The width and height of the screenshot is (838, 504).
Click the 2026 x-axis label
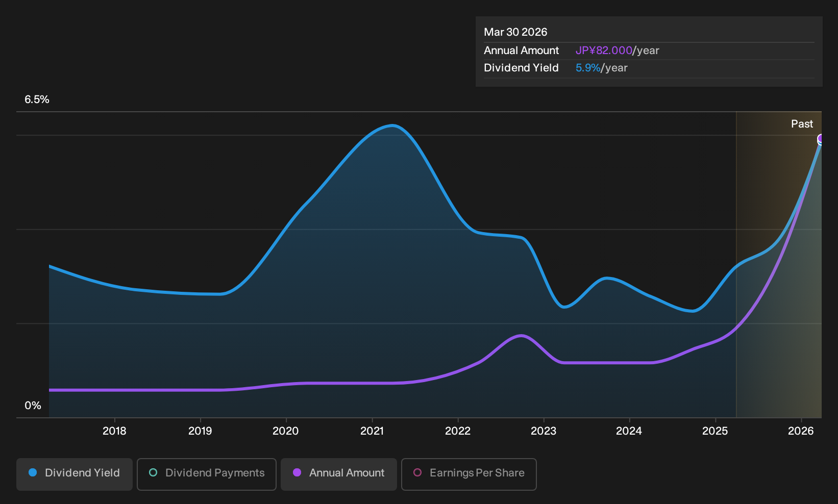pyautogui.click(x=801, y=431)
